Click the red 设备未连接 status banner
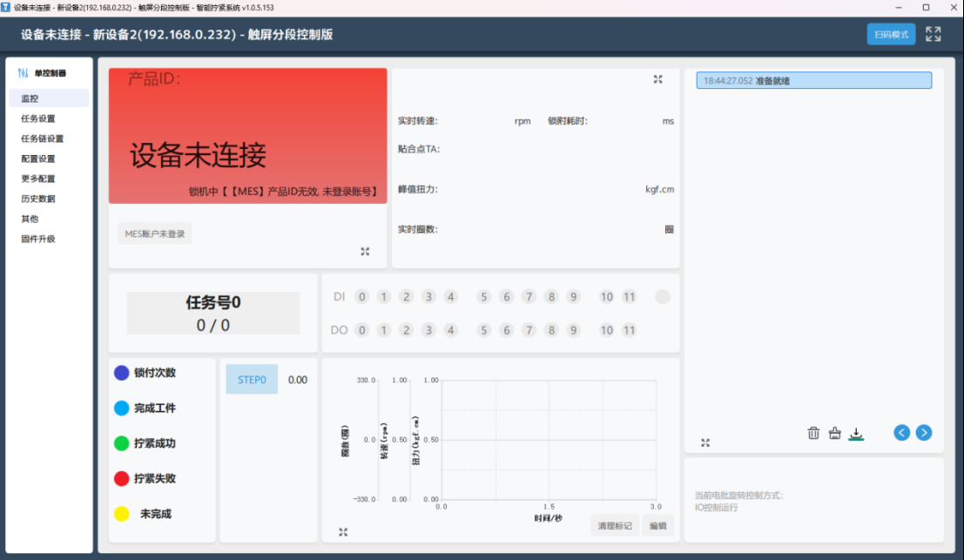The width and height of the screenshot is (964, 560). click(248, 136)
